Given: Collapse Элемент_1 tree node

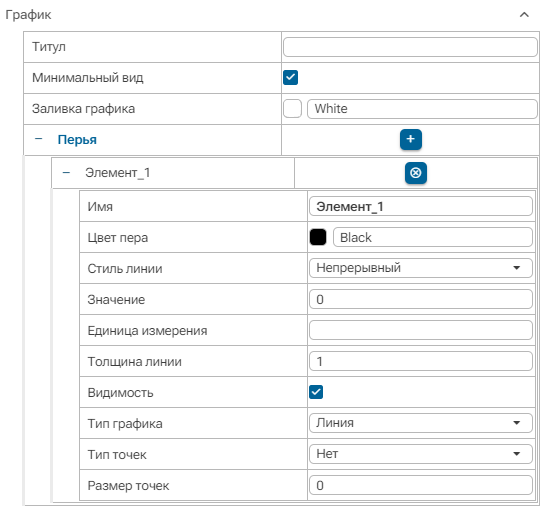Looking at the screenshot, I should 66,173.
